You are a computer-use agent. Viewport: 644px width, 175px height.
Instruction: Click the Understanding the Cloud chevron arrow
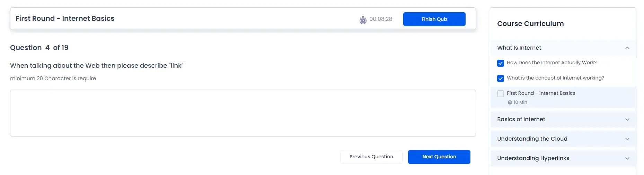pos(627,139)
